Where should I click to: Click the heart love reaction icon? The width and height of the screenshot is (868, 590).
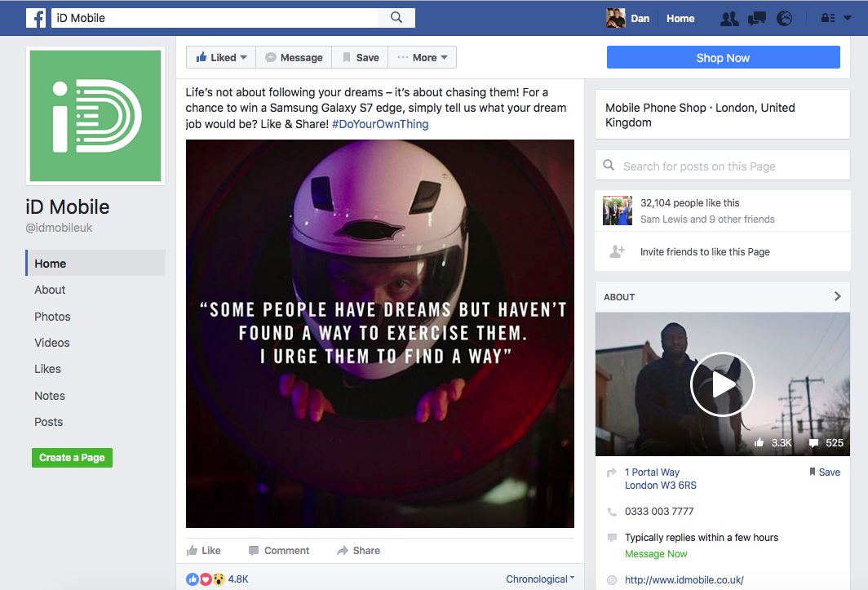[x=206, y=579]
